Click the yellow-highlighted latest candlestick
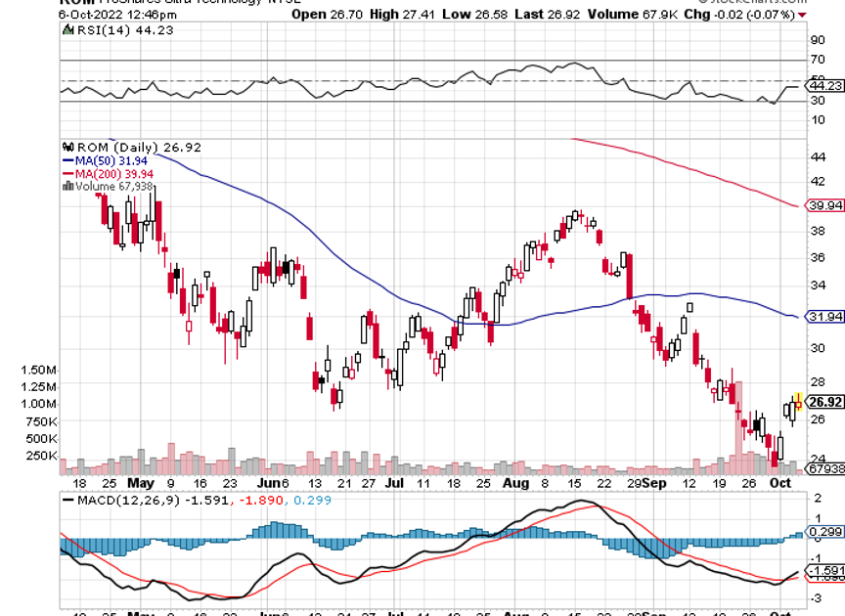Image resolution: width=845 pixels, height=616 pixels. (x=799, y=401)
